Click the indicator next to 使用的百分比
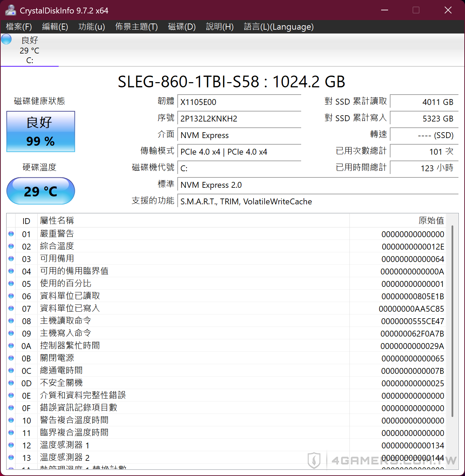The width and height of the screenshot is (465, 476). click(11, 283)
